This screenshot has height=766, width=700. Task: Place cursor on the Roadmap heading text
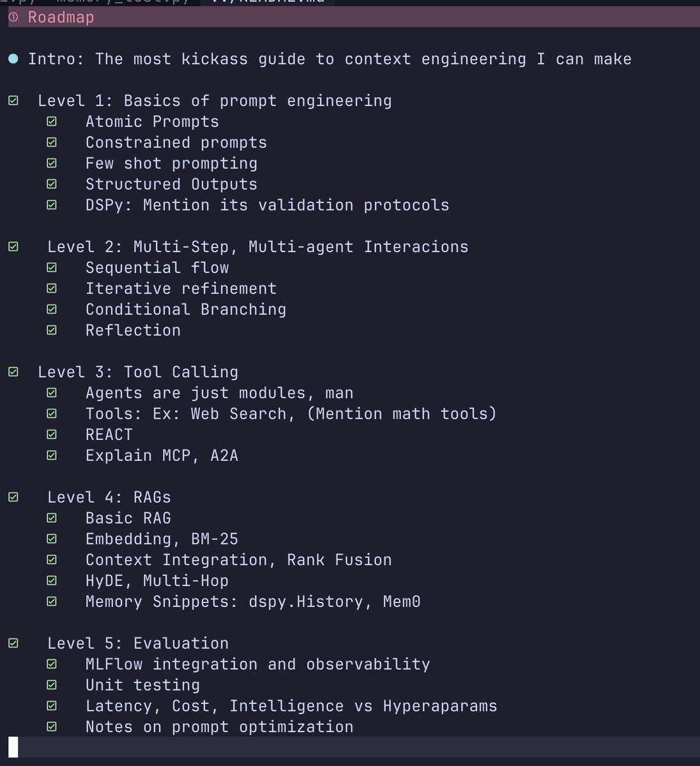tap(61, 17)
